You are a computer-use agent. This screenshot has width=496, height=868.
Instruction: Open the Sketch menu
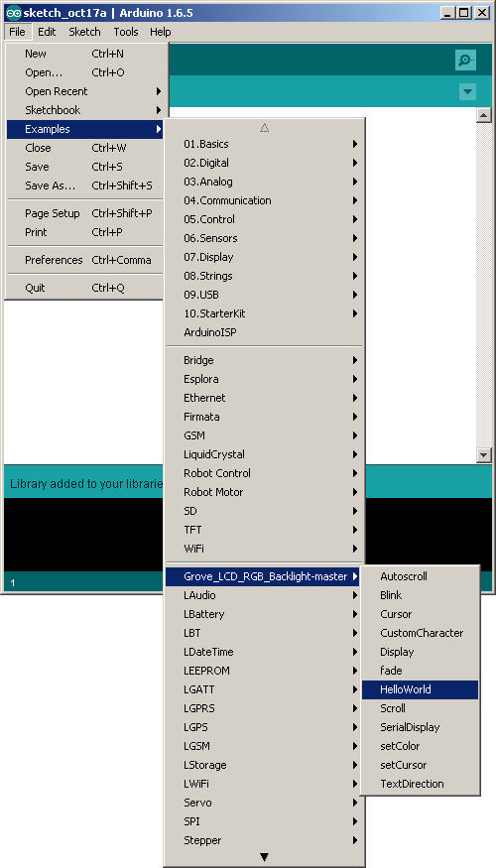84,32
